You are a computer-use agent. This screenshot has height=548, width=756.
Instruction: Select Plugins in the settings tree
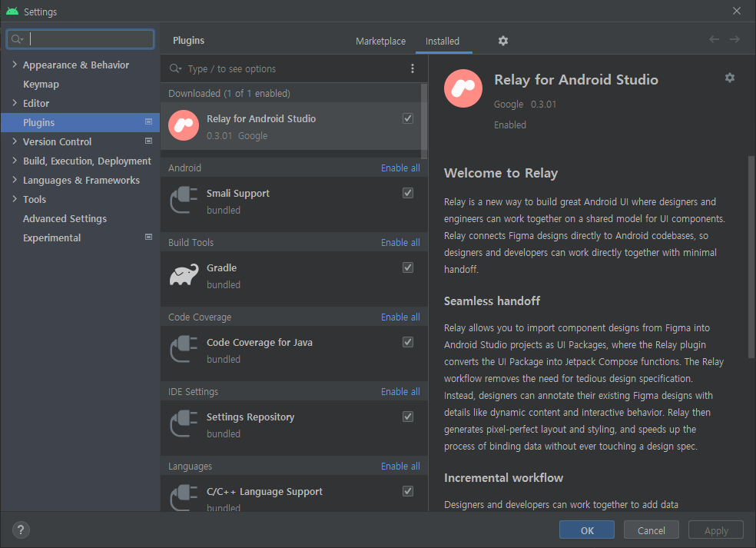(80, 122)
